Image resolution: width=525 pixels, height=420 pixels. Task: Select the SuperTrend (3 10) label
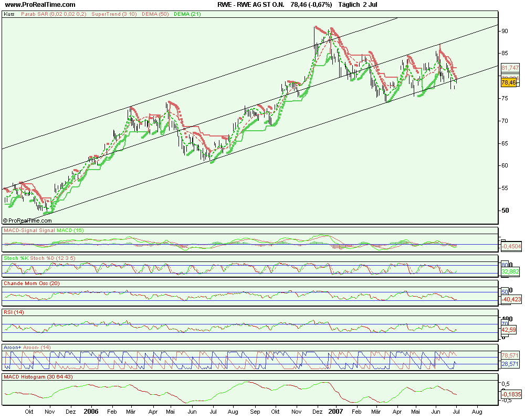pyautogui.click(x=114, y=15)
